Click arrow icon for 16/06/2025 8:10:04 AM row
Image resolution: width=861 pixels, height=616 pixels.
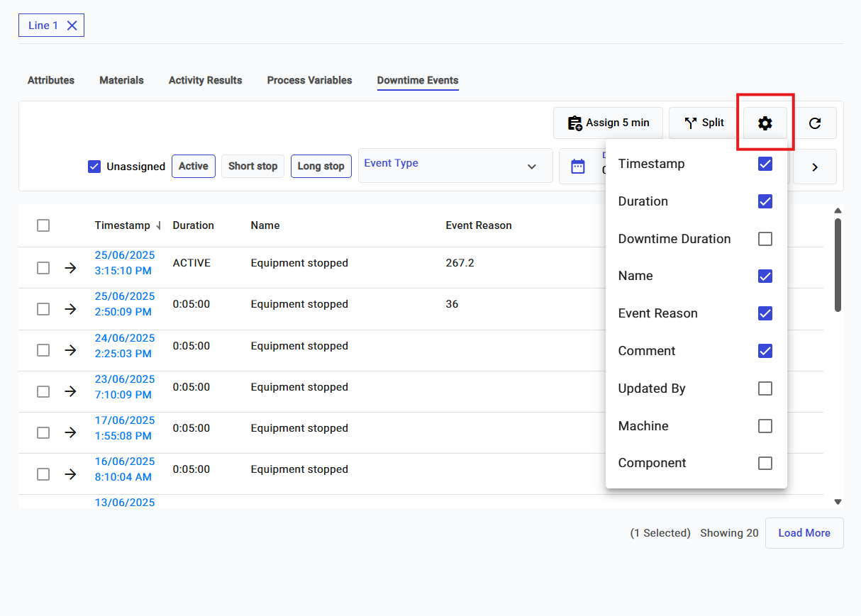(70, 474)
